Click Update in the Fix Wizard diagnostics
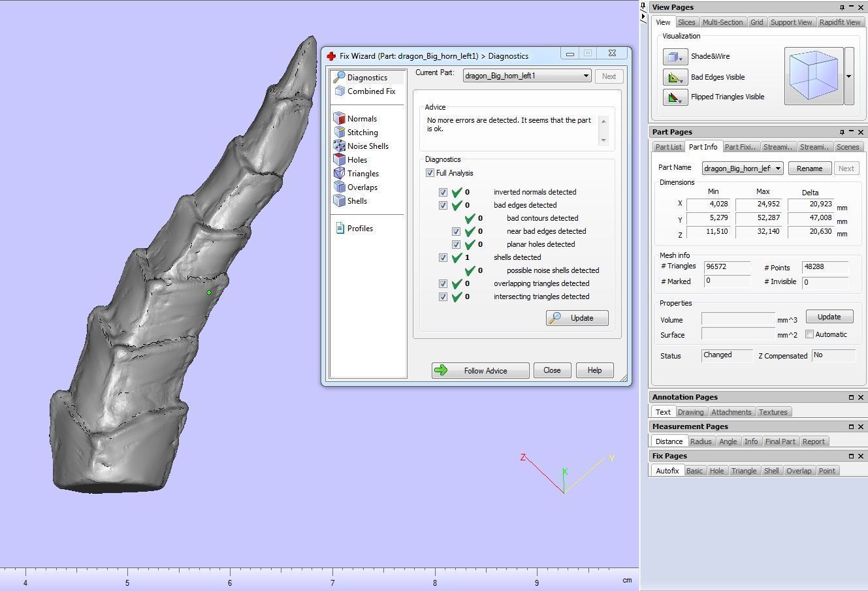868x591 pixels. pyautogui.click(x=577, y=318)
